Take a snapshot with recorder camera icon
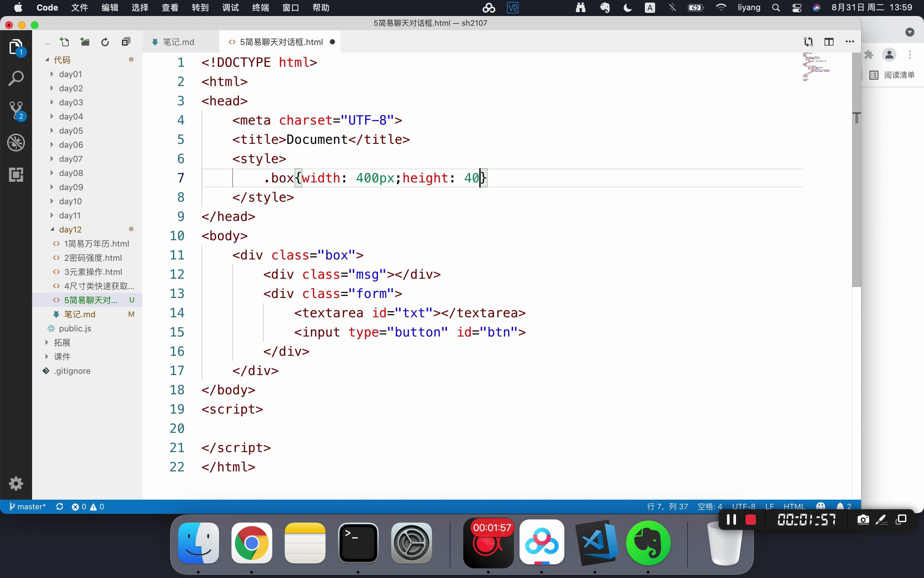924x578 pixels. click(863, 520)
